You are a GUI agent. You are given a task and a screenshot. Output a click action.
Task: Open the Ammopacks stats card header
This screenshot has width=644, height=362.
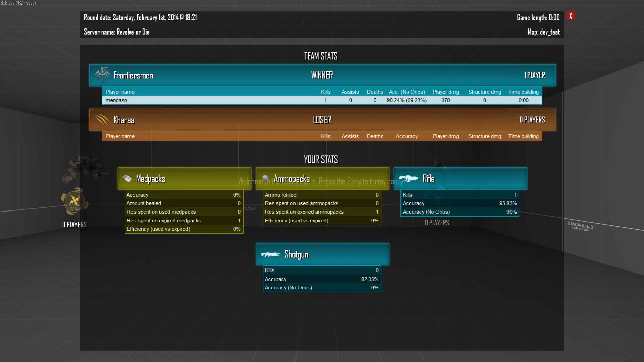tap(322, 178)
